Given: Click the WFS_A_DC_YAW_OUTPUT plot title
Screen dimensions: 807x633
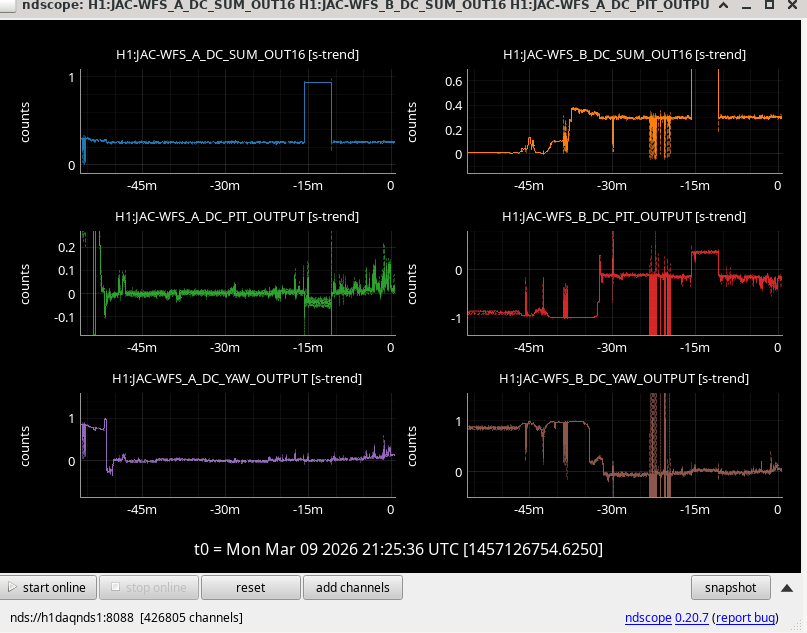Looking at the screenshot, I should pos(237,378).
